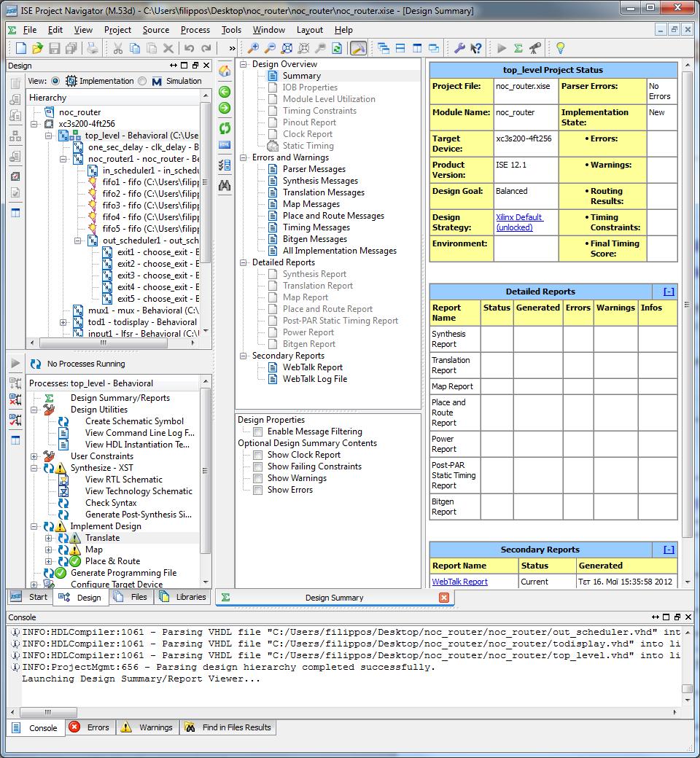Expand the Translate process node

coord(48,538)
